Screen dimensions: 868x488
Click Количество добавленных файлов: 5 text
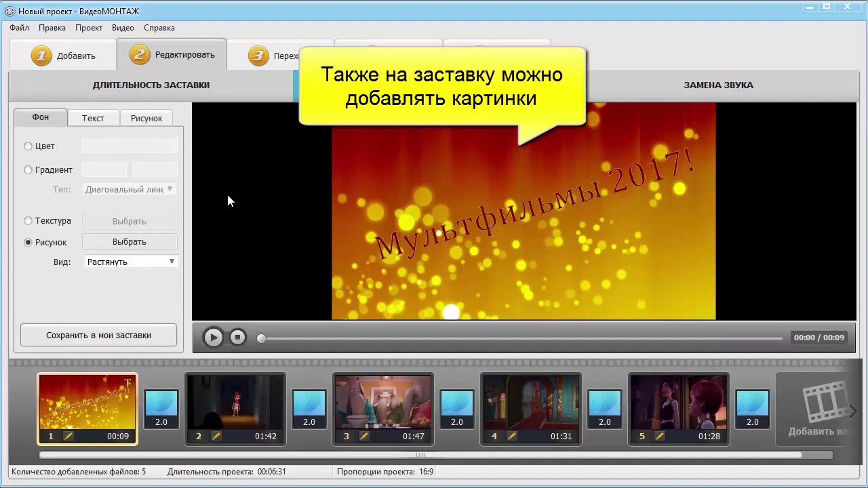coord(79,472)
